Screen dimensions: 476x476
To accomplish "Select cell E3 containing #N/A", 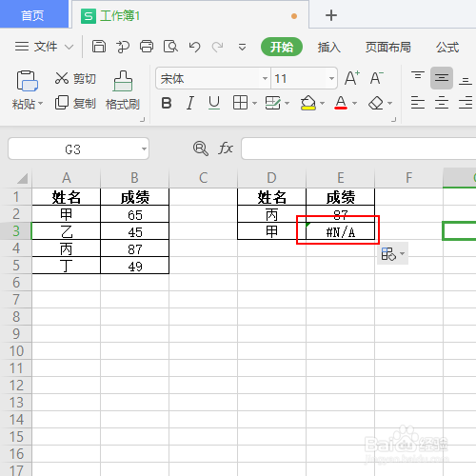I will point(341,231).
